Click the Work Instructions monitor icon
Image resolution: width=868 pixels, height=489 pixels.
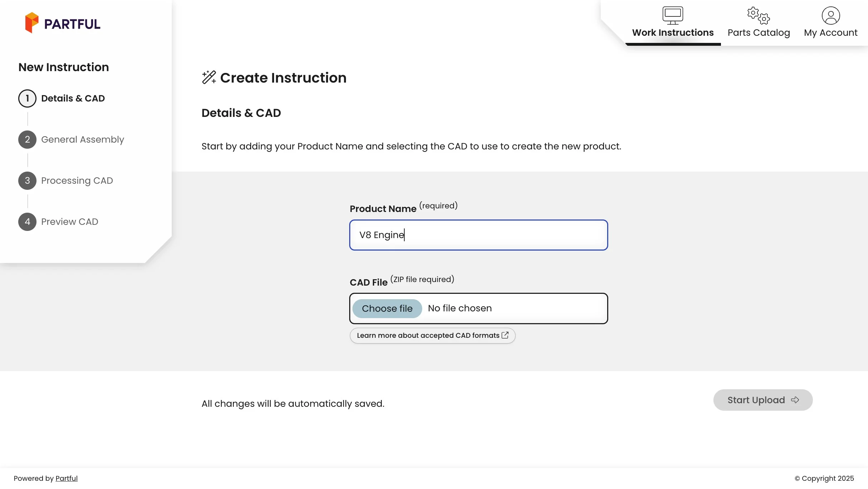pos(673,15)
